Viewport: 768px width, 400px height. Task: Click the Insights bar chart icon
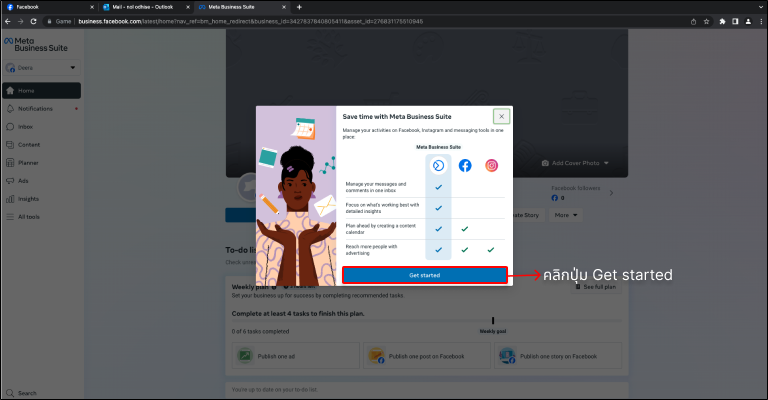click(10, 199)
